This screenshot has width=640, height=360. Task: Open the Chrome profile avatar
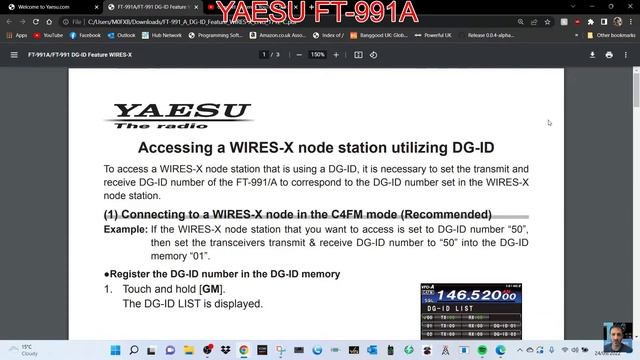pos(618,22)
